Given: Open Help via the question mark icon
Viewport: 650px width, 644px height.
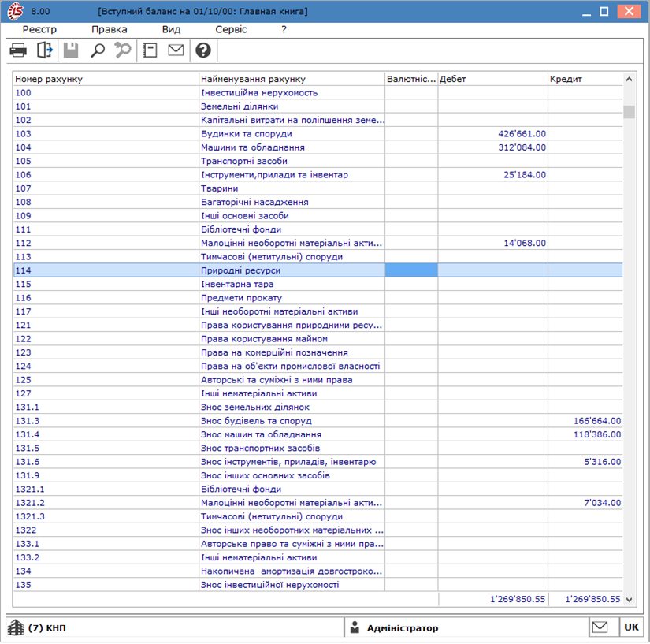Looking at the screenshot, I should pyautogui.click(x=203, y=50).
